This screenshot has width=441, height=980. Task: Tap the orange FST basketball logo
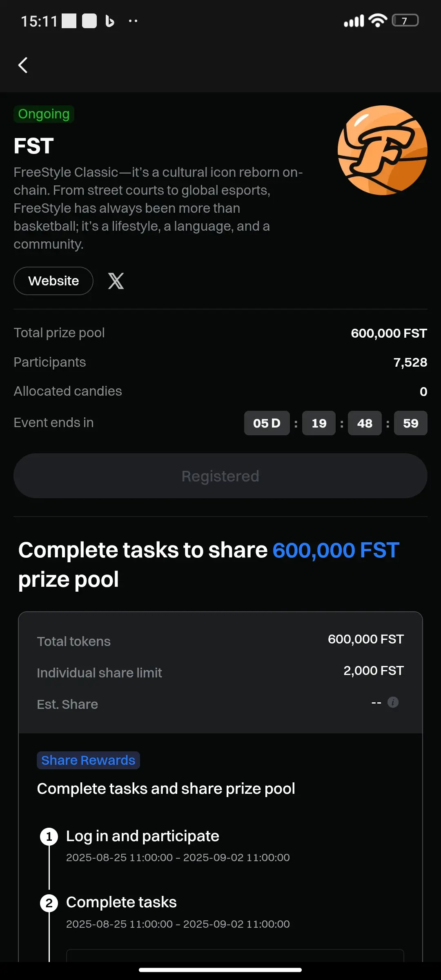(x=382, y=150)
